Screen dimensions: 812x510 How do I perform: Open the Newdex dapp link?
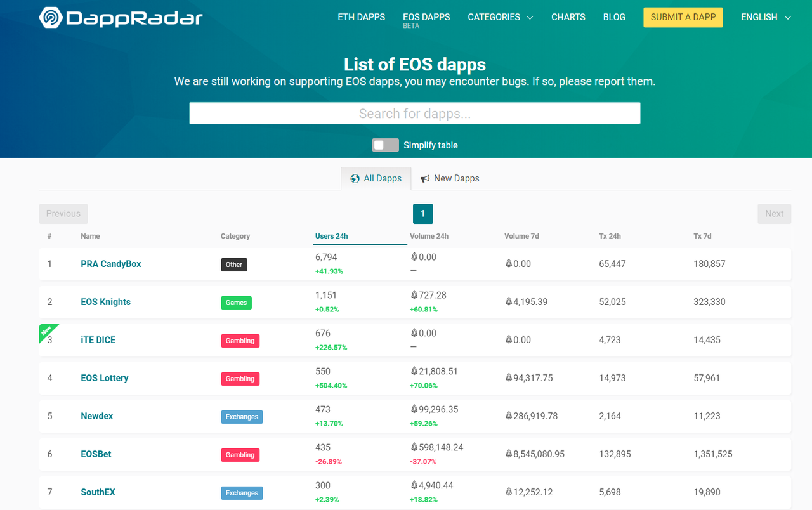(97, 416)
